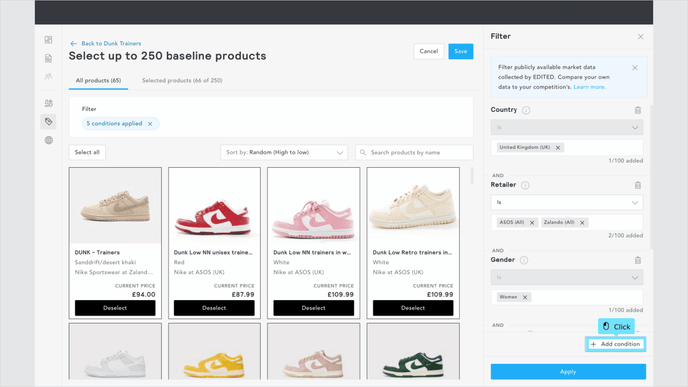The image size is (688, 387).
Task: Delete the Country condition with trash icon
Action: (x=638, y=110)
